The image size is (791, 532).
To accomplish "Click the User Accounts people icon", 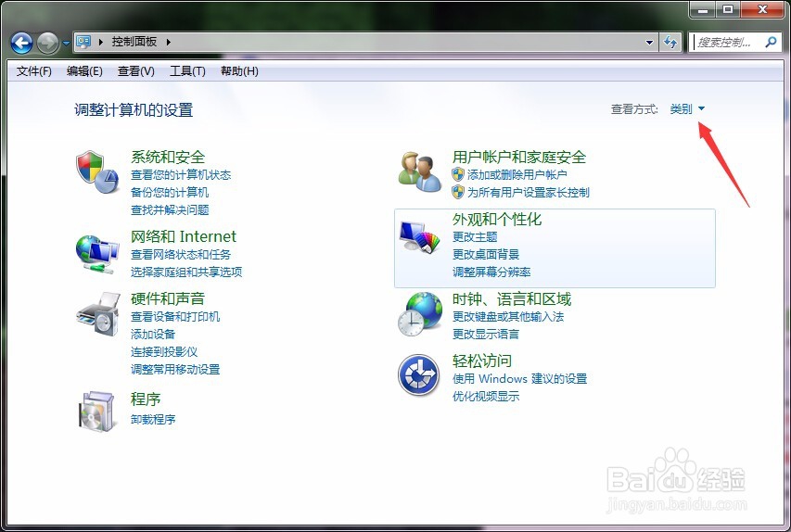I will click(420, 172).
